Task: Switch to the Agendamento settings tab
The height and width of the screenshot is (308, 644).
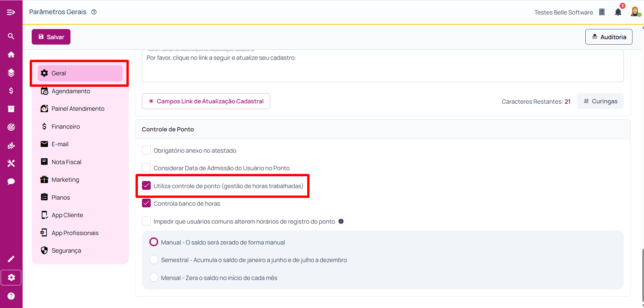Action: [x=71, y=91]
